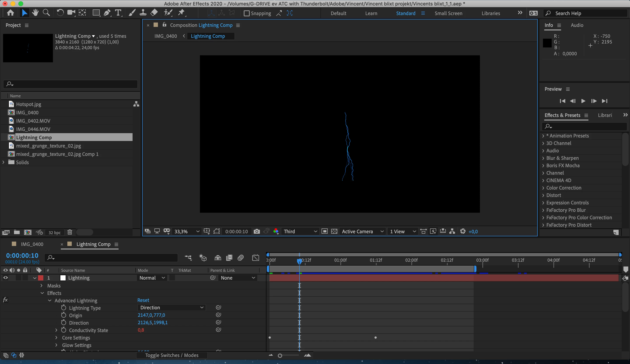Screen dimensions: 630x364
Task: Select the Zoom tool in toolbar
Action: [x=46, y=12]
